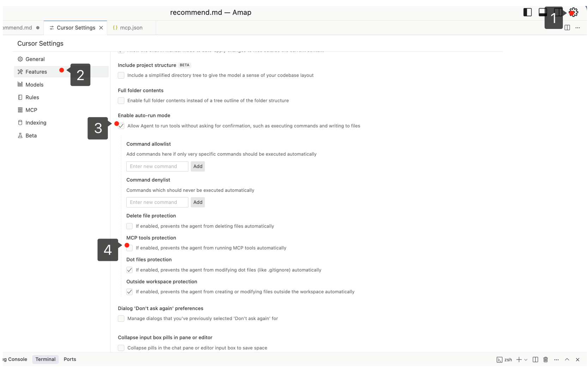
Task: Click Add beside Command allowlist input
Action: click(x=198, y=166)
